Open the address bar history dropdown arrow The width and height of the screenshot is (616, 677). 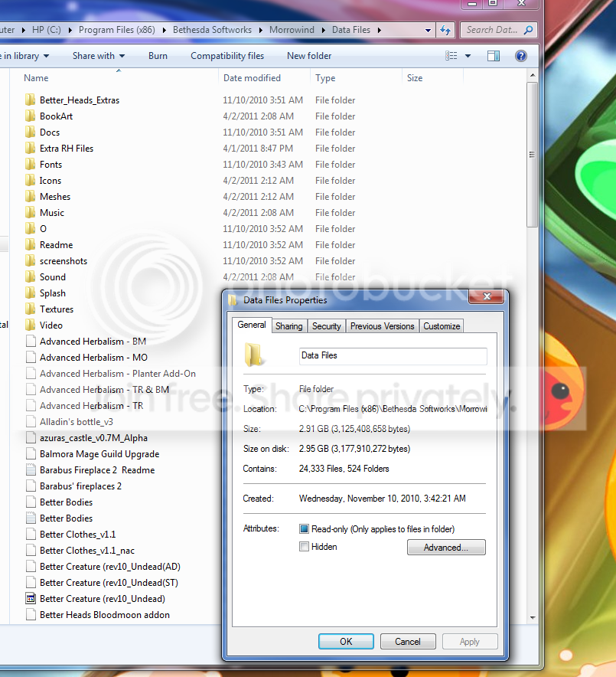pos(428,30)
